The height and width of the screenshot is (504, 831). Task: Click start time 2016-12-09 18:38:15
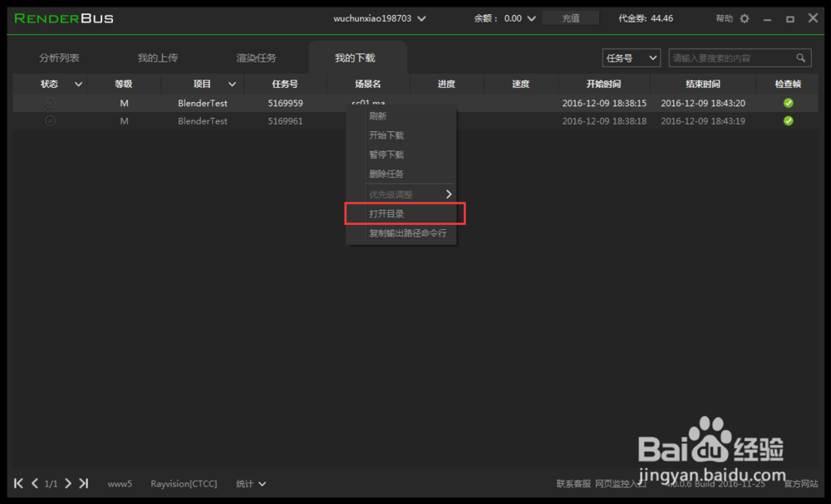tap(604, 103)
